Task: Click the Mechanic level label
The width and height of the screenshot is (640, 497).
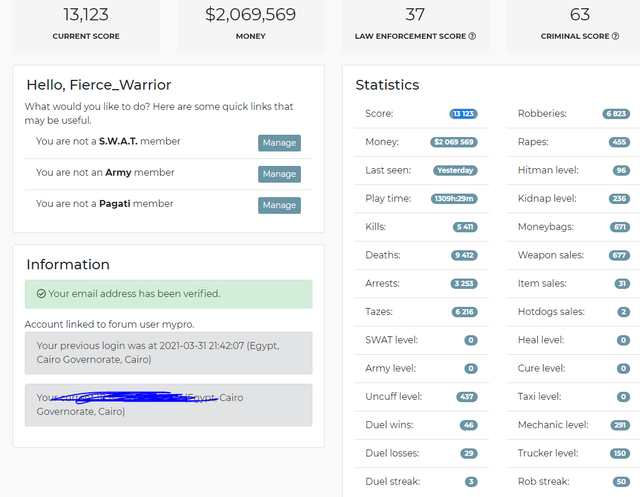Action: coord(553,425)
